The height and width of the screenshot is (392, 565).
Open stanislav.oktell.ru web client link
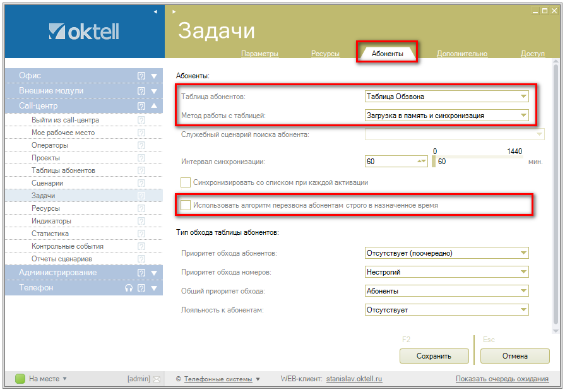click(354, 379)
